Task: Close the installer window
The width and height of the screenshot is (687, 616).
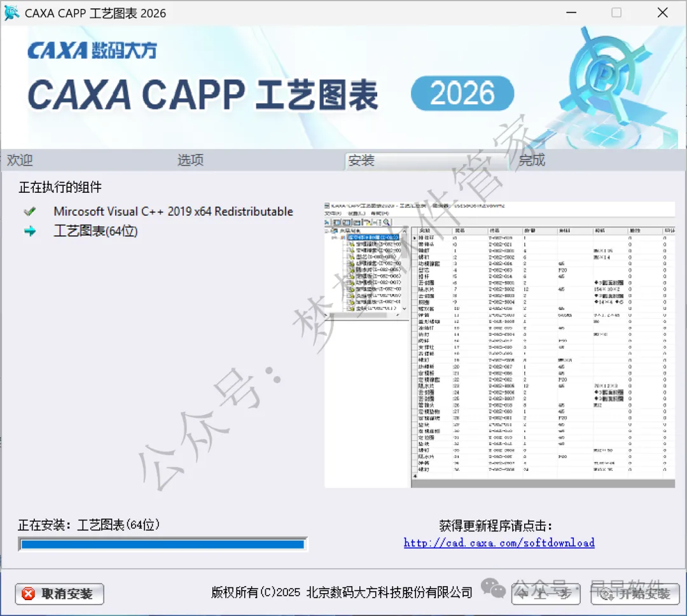Action: point(662,13)
